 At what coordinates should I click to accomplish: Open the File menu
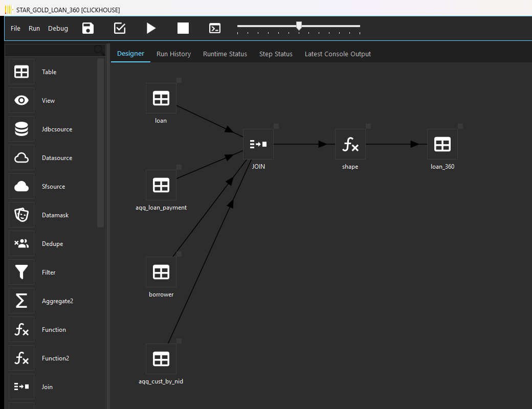point(16,29)
